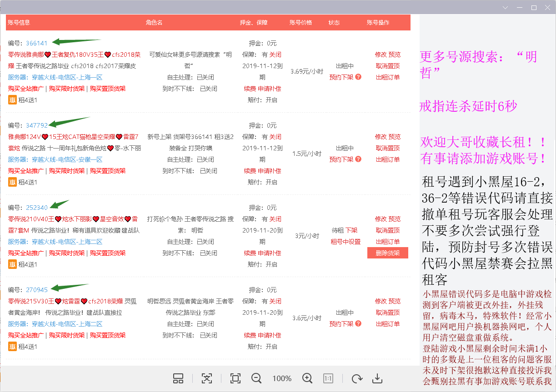
Task: Show image at actual size 1:1
Action: [x=328, y=378]
